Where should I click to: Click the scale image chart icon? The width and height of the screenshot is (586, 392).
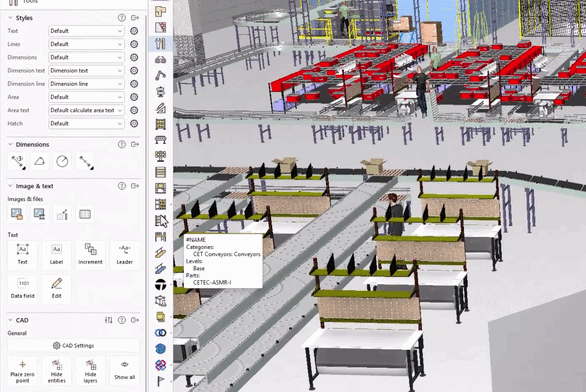point(62,214)
